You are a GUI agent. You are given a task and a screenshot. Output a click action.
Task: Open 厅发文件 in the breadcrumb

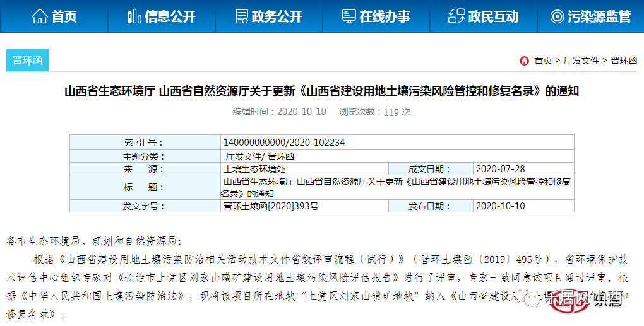click(x=581, y=61)
